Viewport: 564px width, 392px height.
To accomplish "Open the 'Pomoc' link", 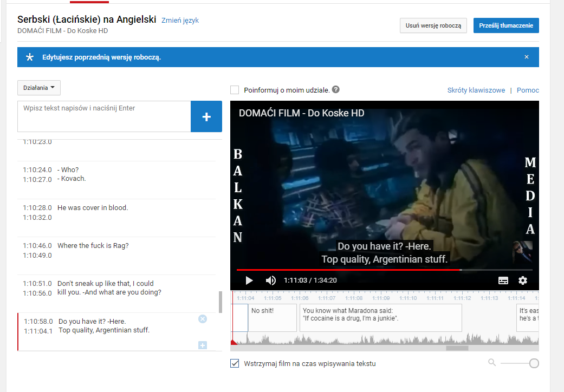I will point(528,90).
